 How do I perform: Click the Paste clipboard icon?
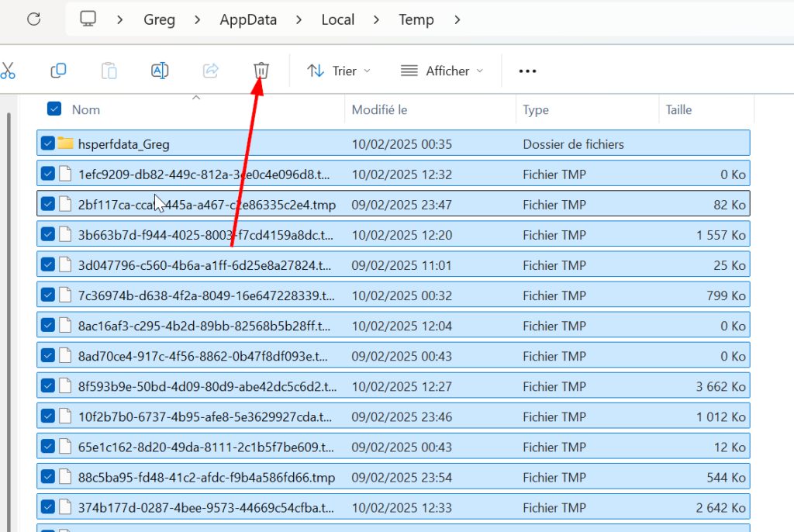point(109,71)
